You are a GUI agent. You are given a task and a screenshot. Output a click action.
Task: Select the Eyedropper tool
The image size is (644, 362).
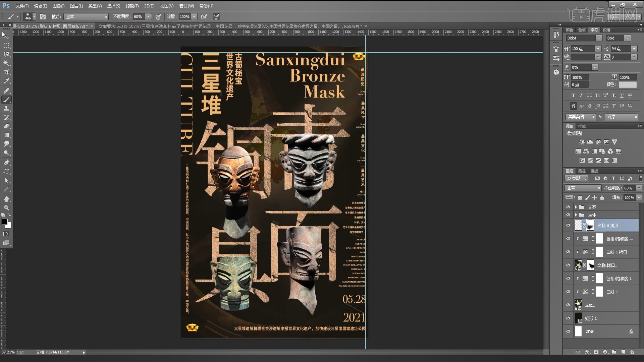(x=6, y=81)
